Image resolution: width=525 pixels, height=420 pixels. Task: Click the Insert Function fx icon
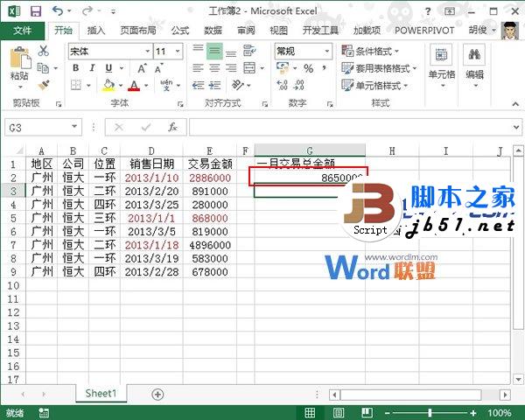tap(172, 127)
